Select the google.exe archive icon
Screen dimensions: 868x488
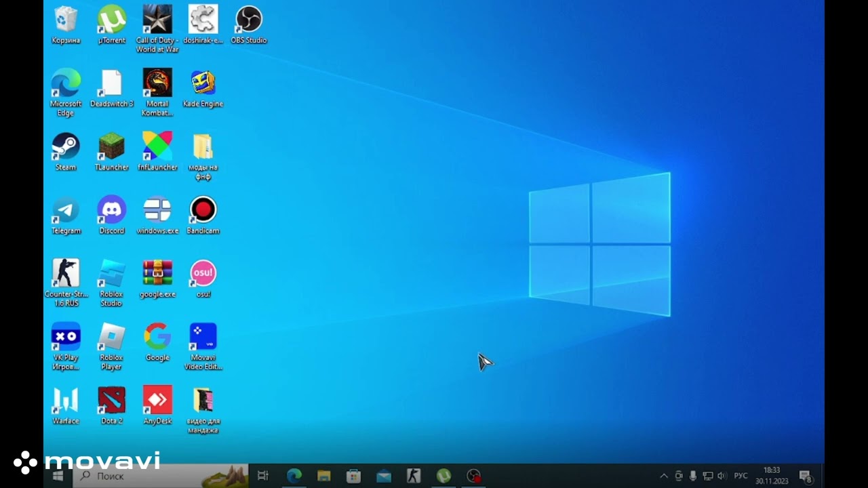[157, 279]
